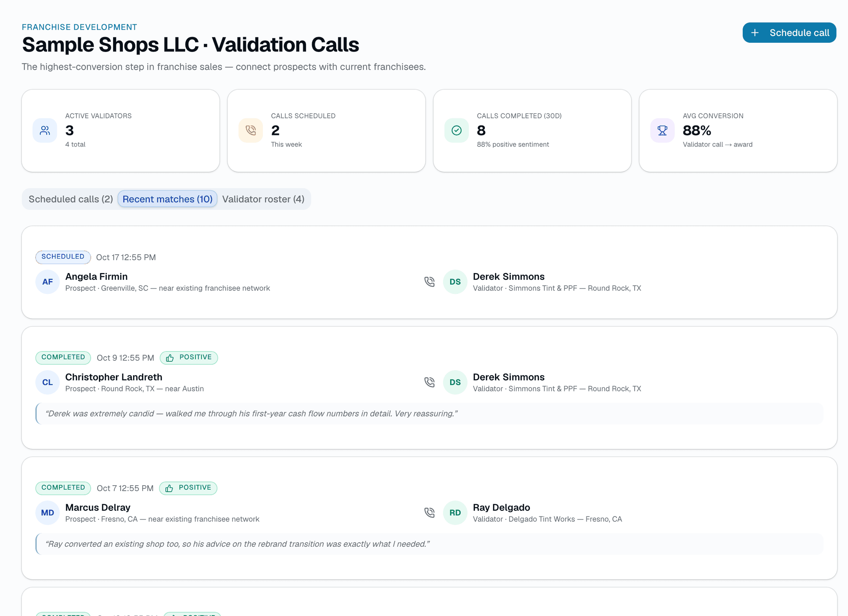
Task: Click the Calls Scheduled value 2
Action: coord(275,130)
